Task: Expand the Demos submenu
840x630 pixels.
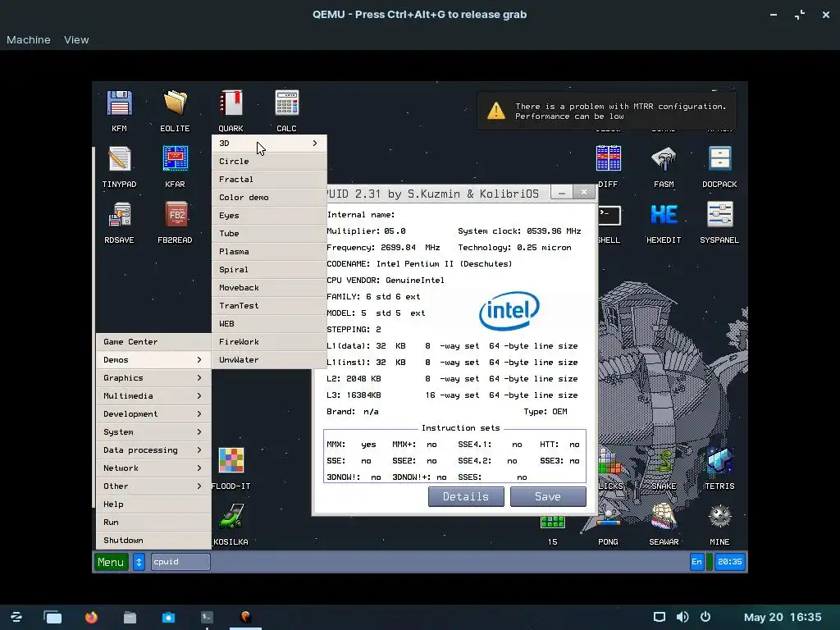Action: pyautogui.click(x=153, y=360)
